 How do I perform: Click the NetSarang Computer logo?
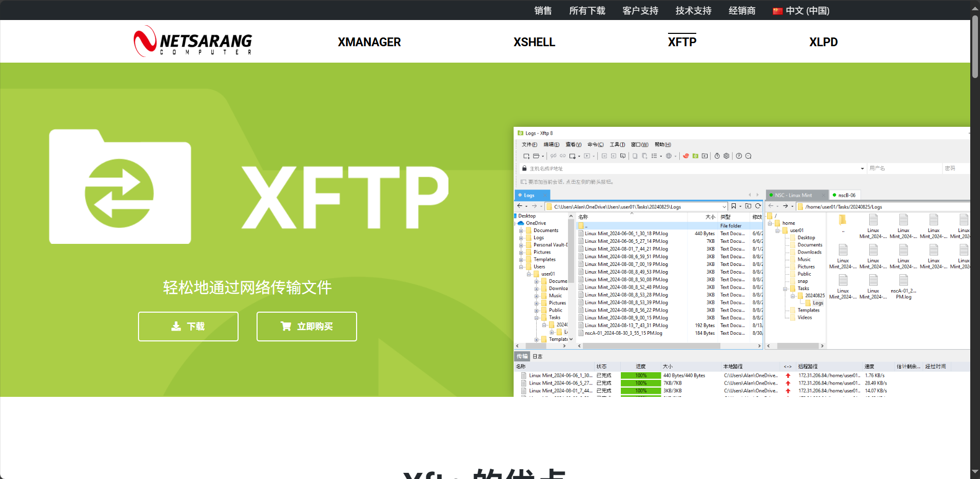[193, 41]
